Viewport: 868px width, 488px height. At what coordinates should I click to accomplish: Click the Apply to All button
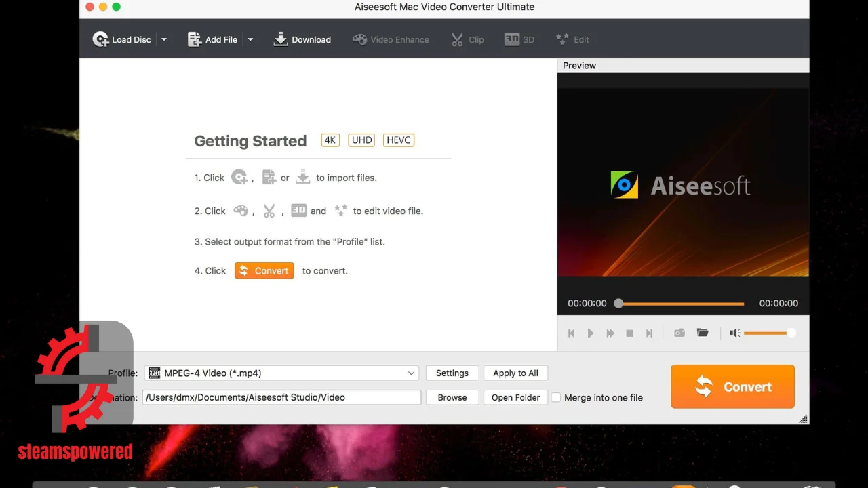515,373
